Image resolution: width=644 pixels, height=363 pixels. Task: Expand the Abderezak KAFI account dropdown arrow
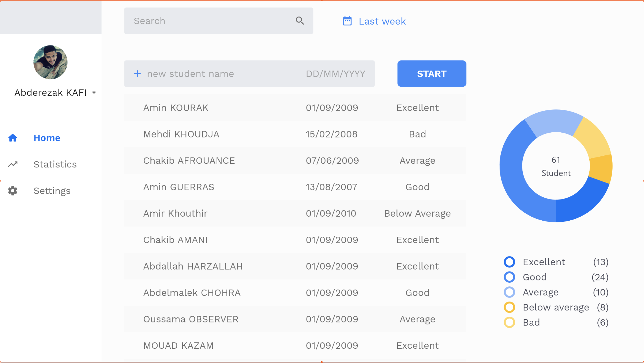94,93
